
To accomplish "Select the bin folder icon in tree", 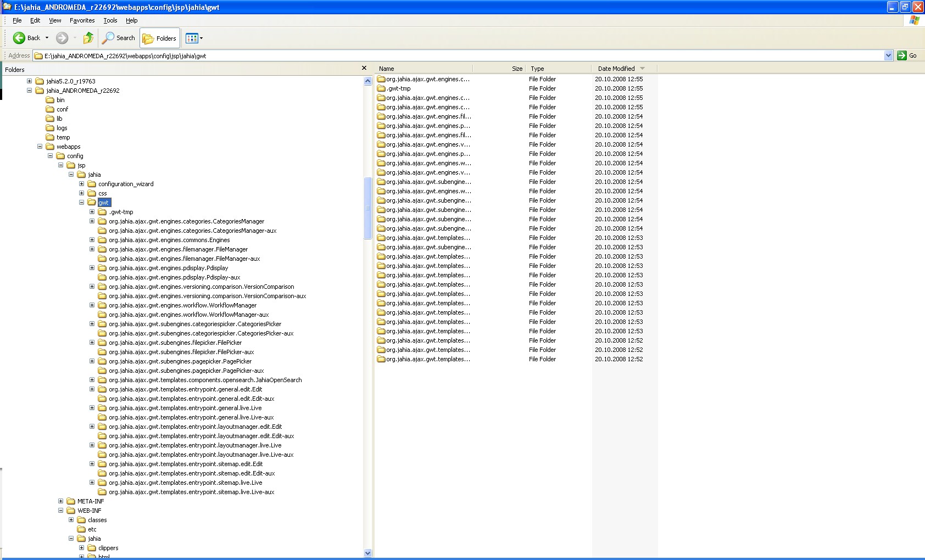I will tap(50, 100).
